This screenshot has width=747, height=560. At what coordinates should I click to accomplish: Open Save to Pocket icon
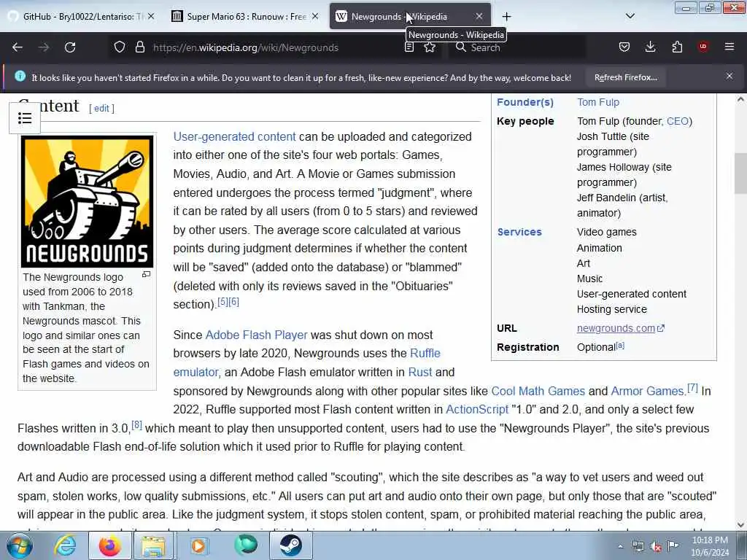(x=624, y=47)
